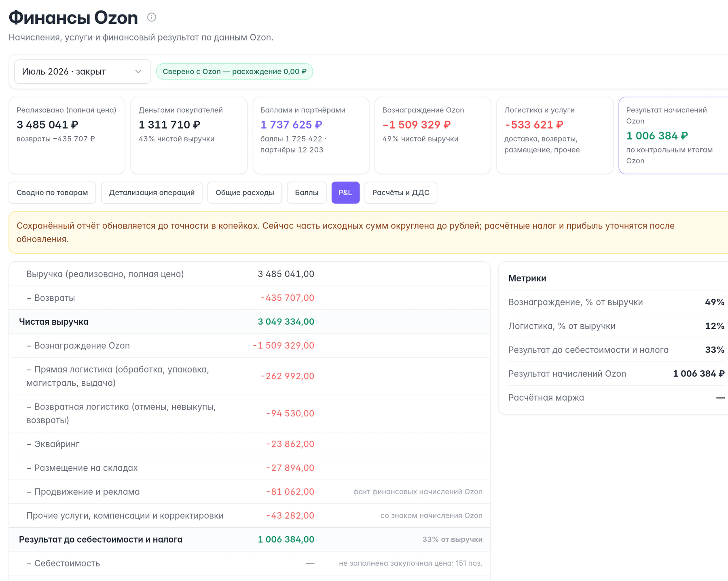Open the Логистика и услуги summary card
Viewport: 728px width, 581px height.
pyautogui.click(x=555, y=135)
